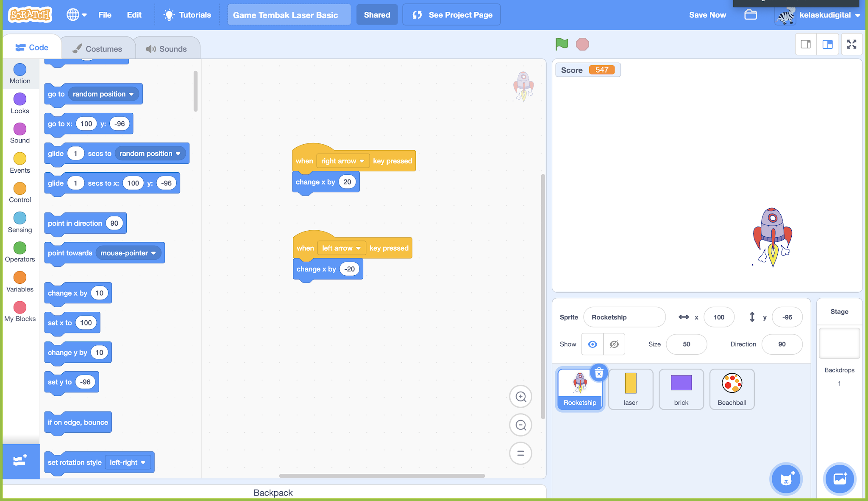
Task: Open the Sound blocks category
Action: [19, 132]
